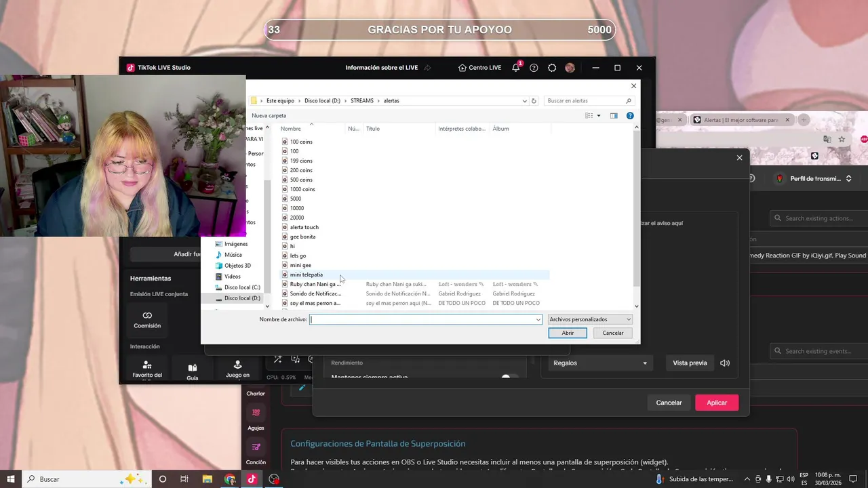This screenshot has height=488, width=868.
Task: Click the Coemisión tool in TikTok LIVE Studio
Action: (x=147, y=319)
